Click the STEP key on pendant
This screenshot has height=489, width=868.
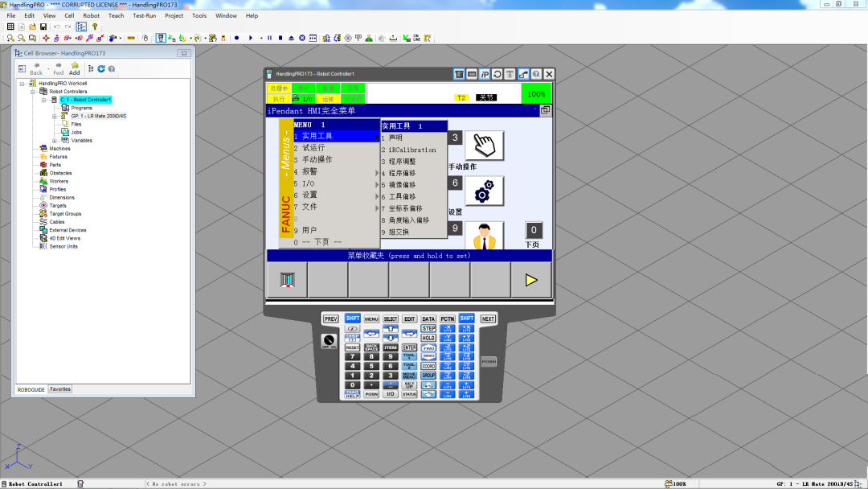[x=428, y=328]
